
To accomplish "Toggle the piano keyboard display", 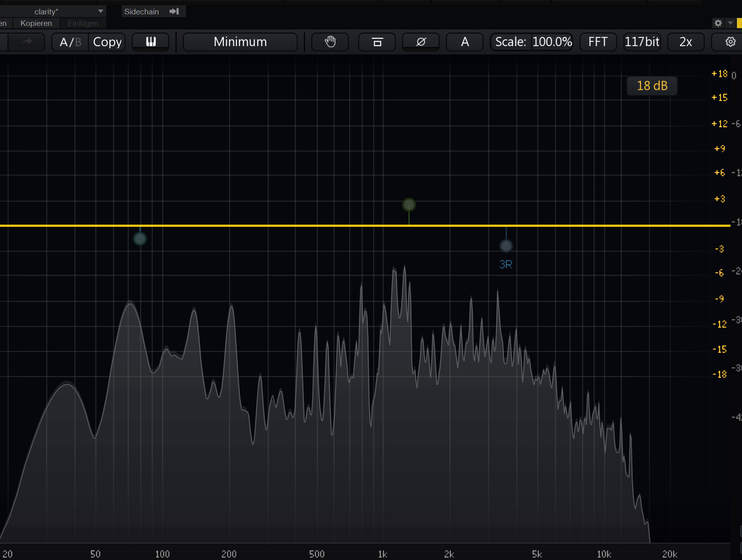I will pyautogui.click(x=151, y=42).
